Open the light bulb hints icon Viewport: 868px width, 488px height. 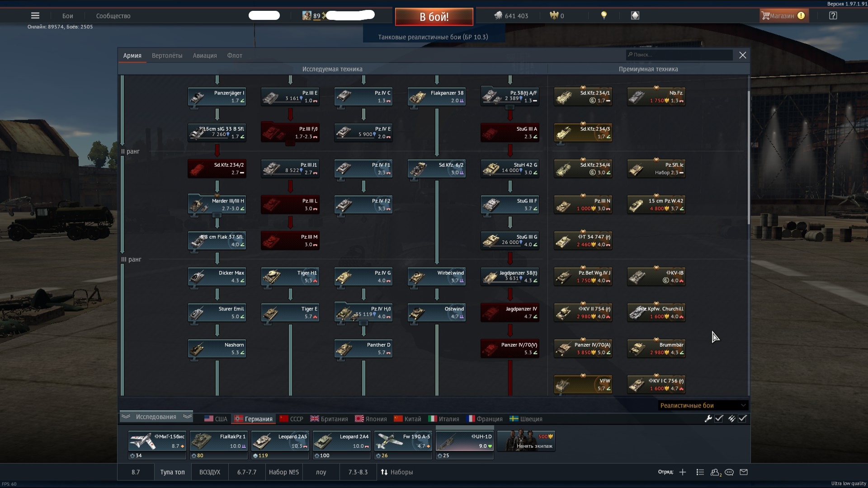point(604,15)
